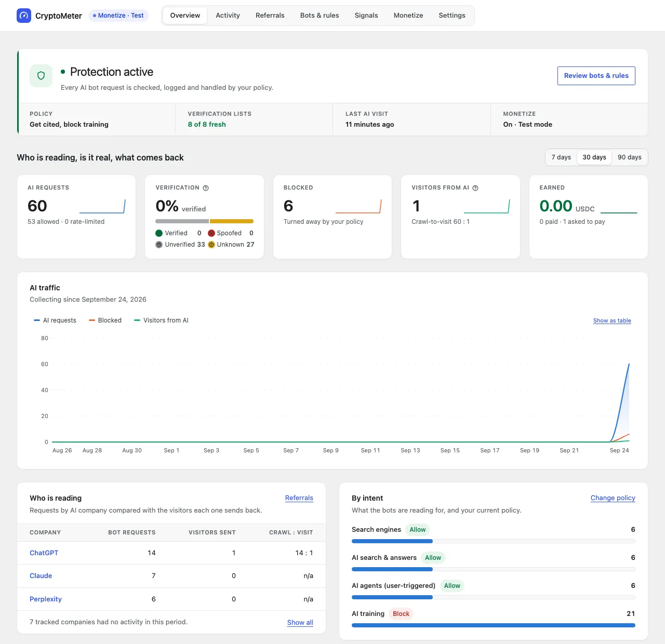The image size is (665, 644).
Task: Click Show all companies link
Action: pos(300,623)
